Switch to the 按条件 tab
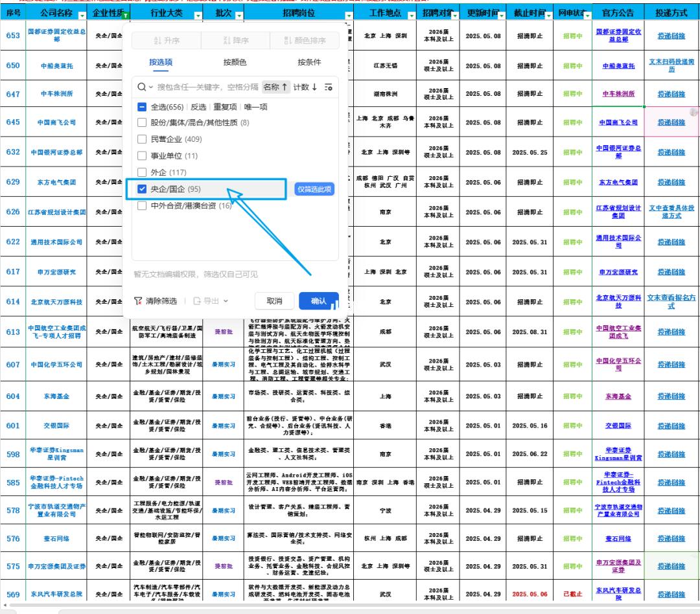Screen dimensions: 700x614 pyautogui.click(x=309, y=62)
